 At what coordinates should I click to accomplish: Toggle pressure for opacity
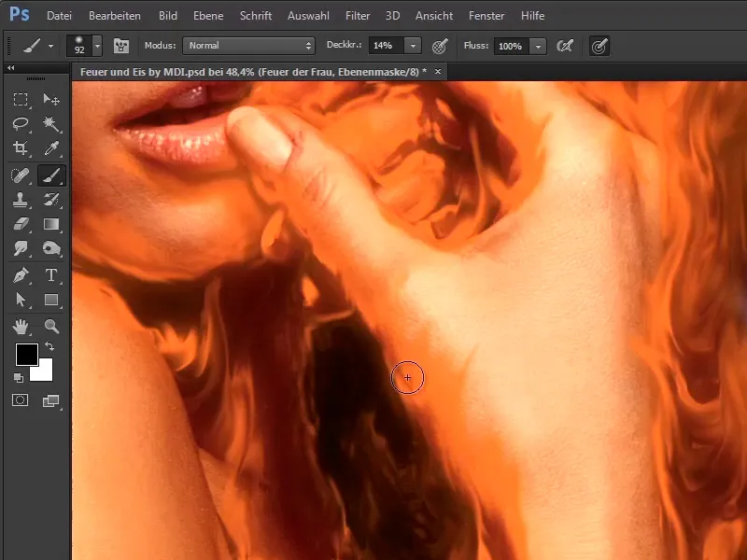click(440, 46)
